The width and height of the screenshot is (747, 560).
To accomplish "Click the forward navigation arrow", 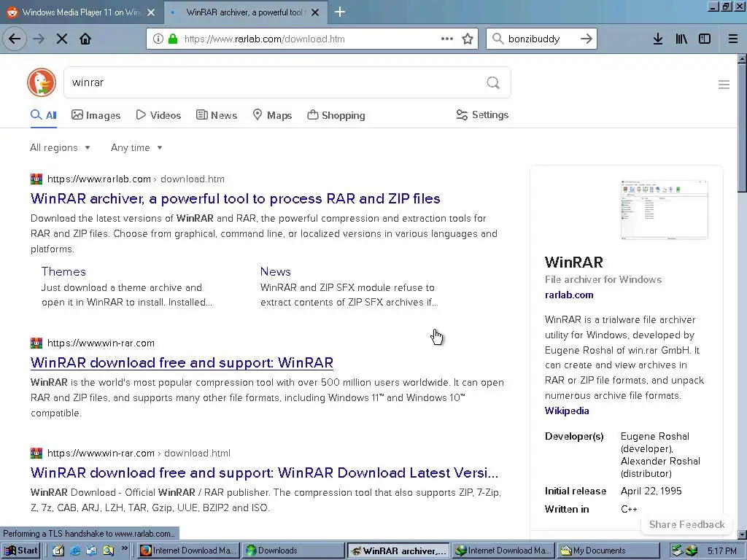I will pos(39,39).
